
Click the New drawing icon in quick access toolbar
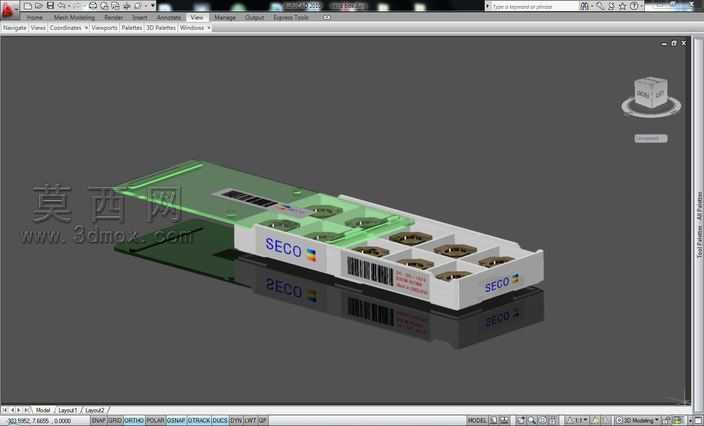pos(27,6)
